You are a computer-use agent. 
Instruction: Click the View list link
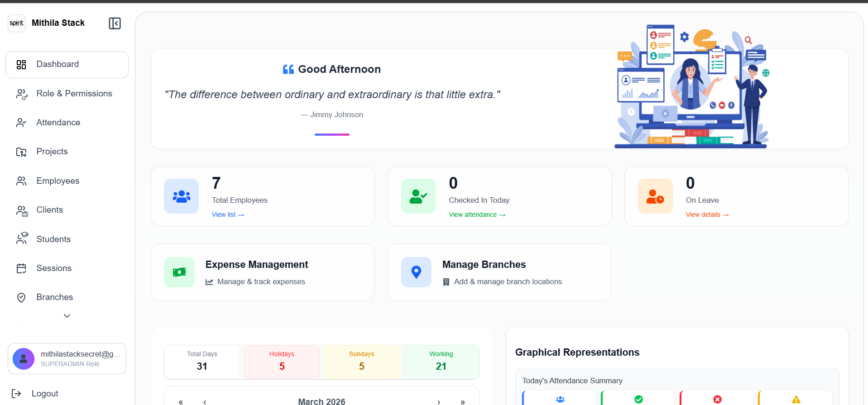228,215
